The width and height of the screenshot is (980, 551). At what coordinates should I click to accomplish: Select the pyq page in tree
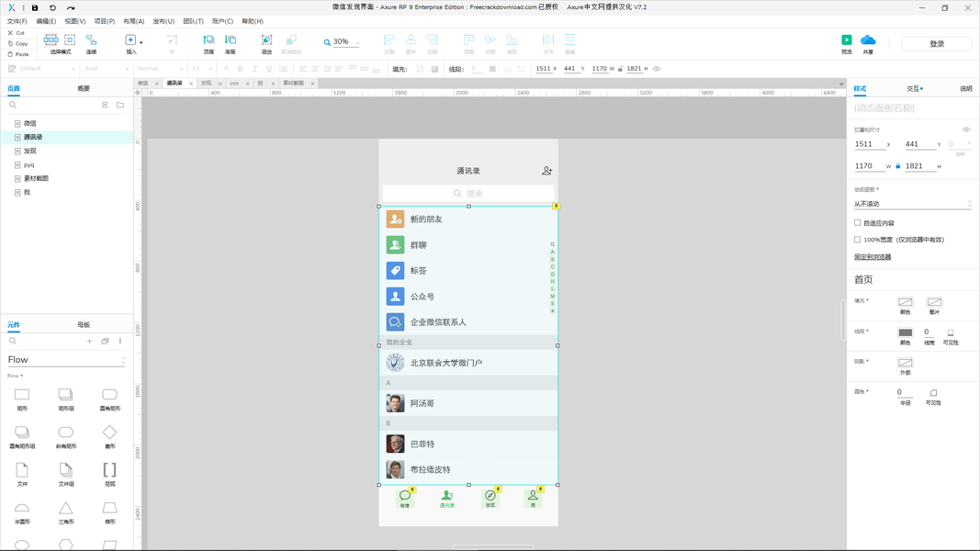point(28,165)
